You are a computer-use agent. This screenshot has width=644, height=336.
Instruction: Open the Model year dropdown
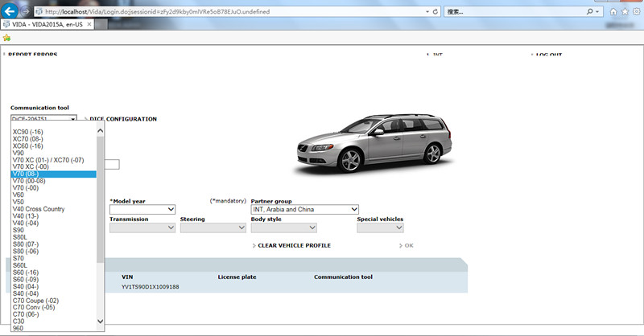142,209
